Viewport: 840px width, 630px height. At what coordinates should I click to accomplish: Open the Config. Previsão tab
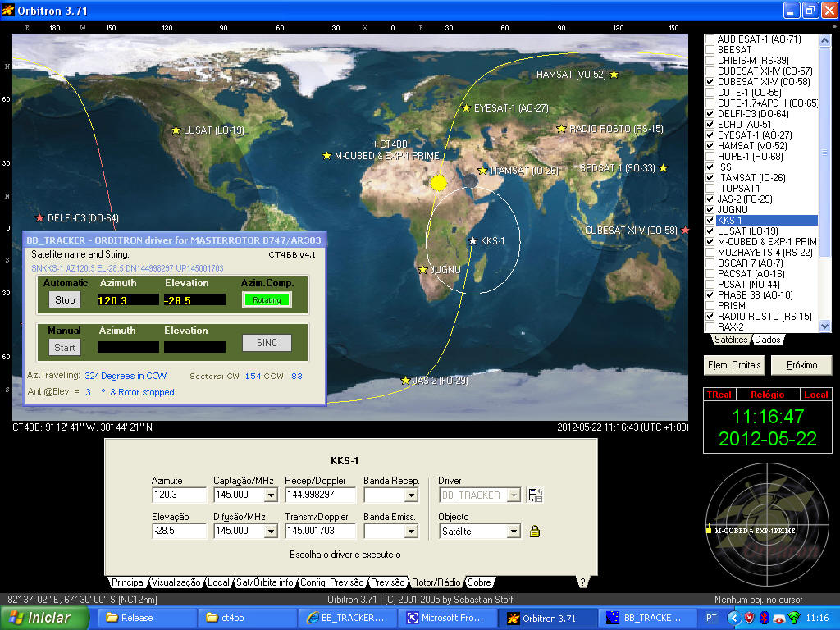tap(331, 582)
